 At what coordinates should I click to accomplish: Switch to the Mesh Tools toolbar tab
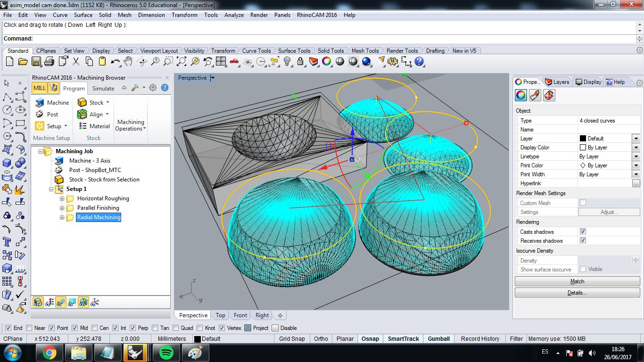click(365, 51)
